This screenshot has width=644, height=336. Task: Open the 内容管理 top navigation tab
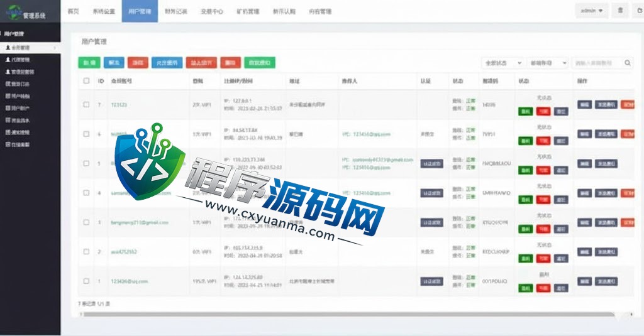tap(320, 11)
